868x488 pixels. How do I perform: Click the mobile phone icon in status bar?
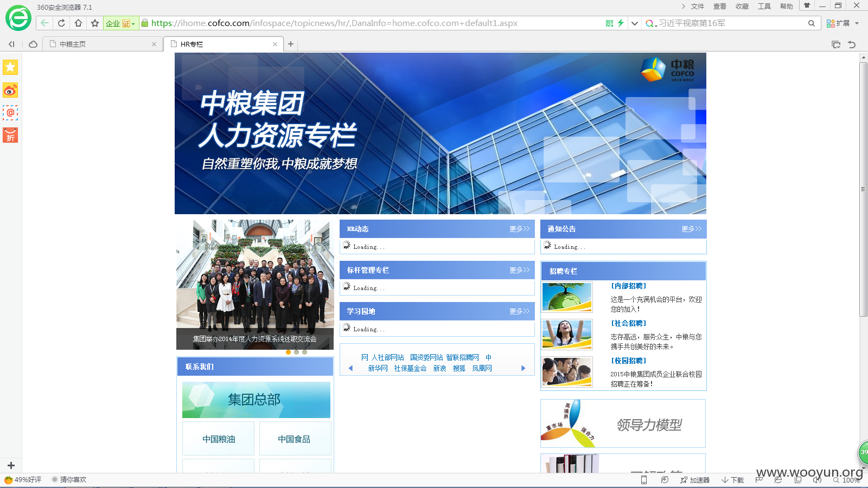coord(644,480)
